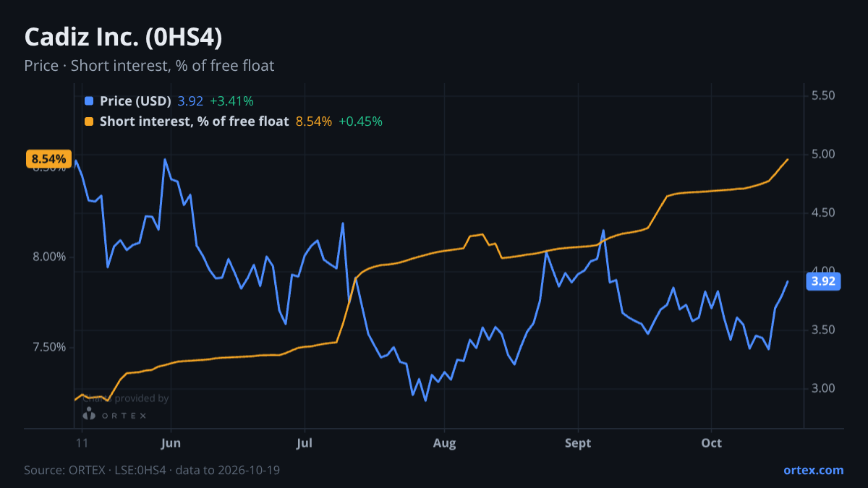Click the 4.50 right-axis label
Image resolution: width=868 pixels, height=488 pixels.
[x=824, y=213]
